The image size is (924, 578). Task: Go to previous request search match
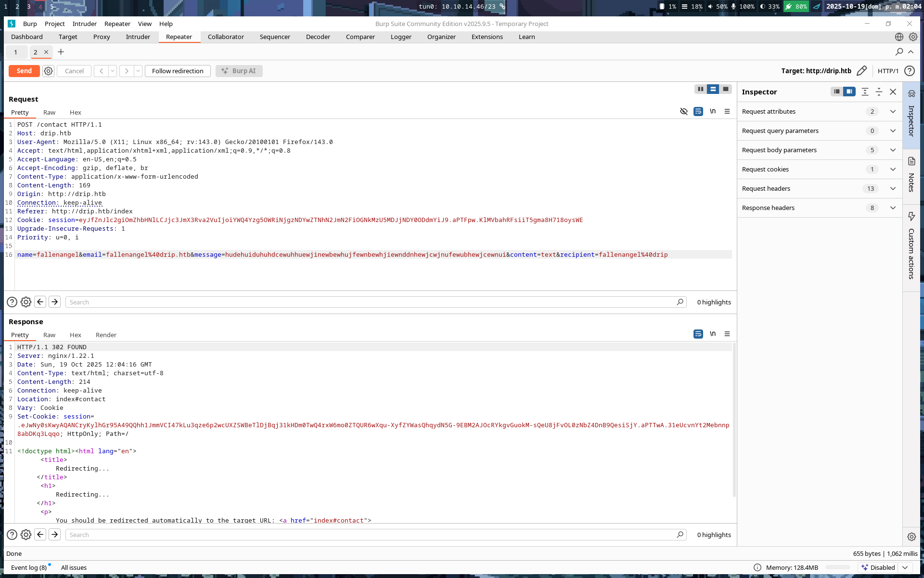(x=40, y=302)
